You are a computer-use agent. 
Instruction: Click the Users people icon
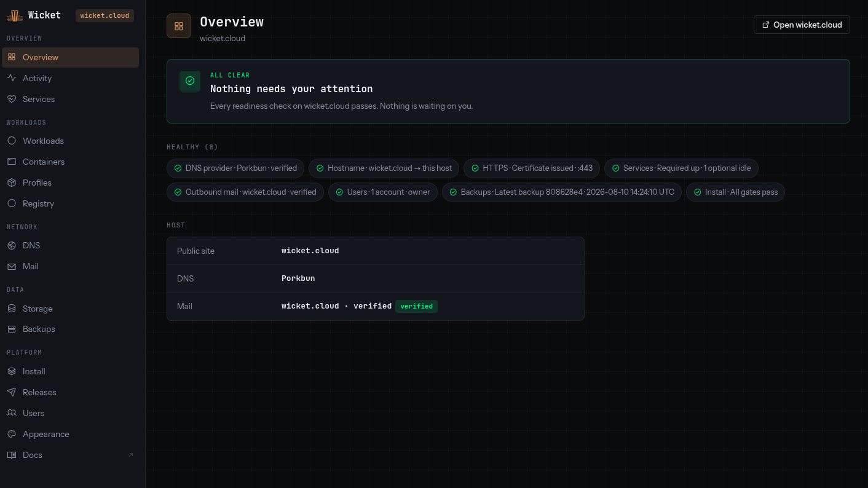pos(12,413)
